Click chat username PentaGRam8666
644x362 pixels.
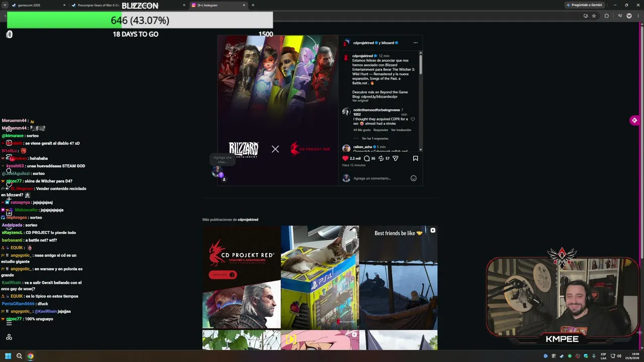coord(18,304)
